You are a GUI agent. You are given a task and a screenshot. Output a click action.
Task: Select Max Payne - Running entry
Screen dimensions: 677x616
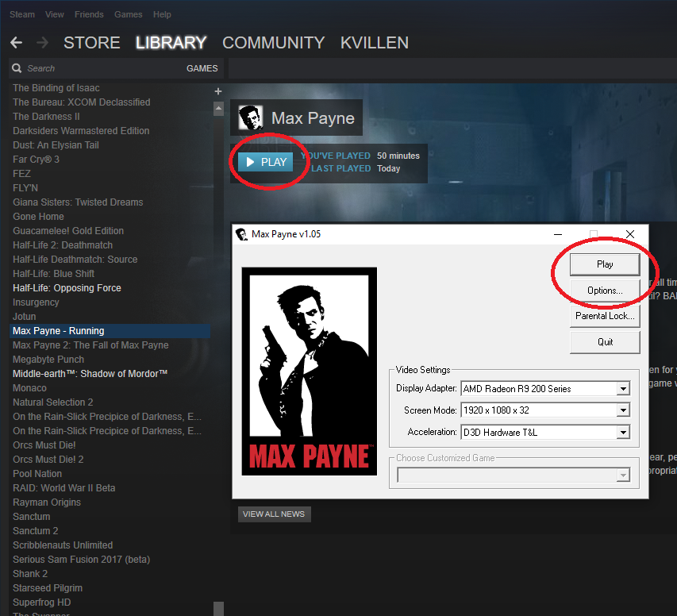(110, 331)
